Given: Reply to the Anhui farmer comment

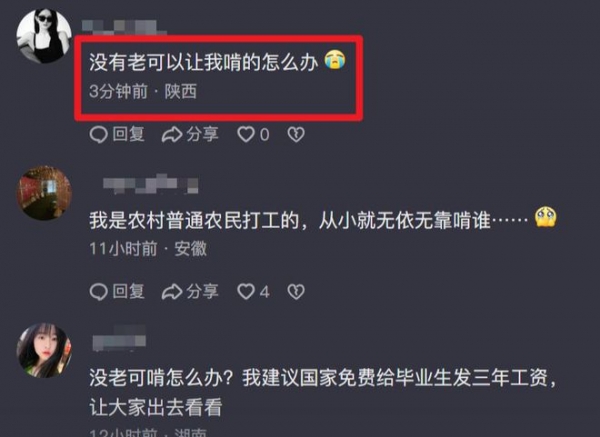Looking at the screenshot, I should tap(117, 292).
